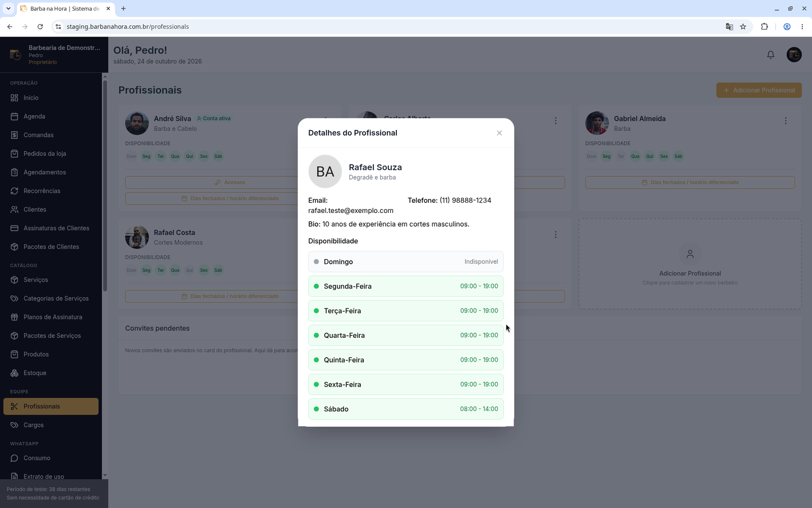
Task: Open Carlos Alberto card's three-dot menu
Action: [x=556, y=121]
